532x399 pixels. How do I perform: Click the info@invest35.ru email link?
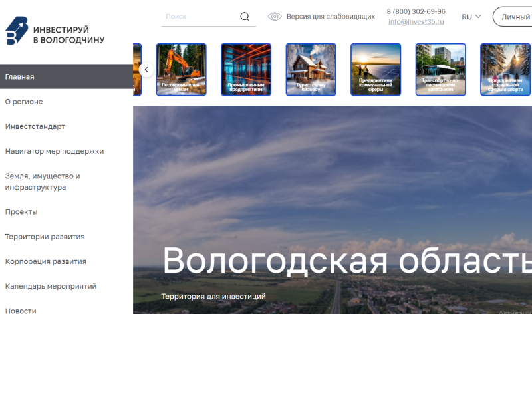click(x=416, y=21)
